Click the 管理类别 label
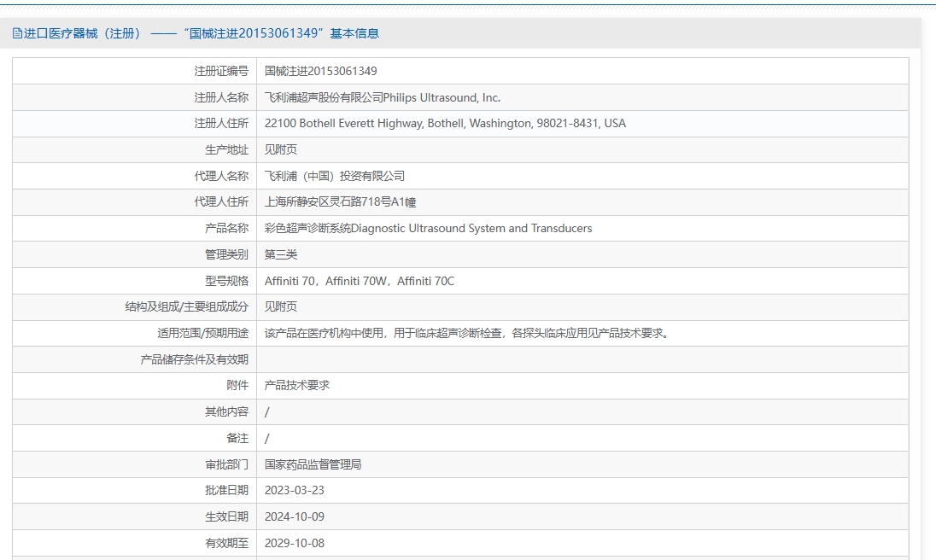The image size is (936, 560). coord(226,254)
